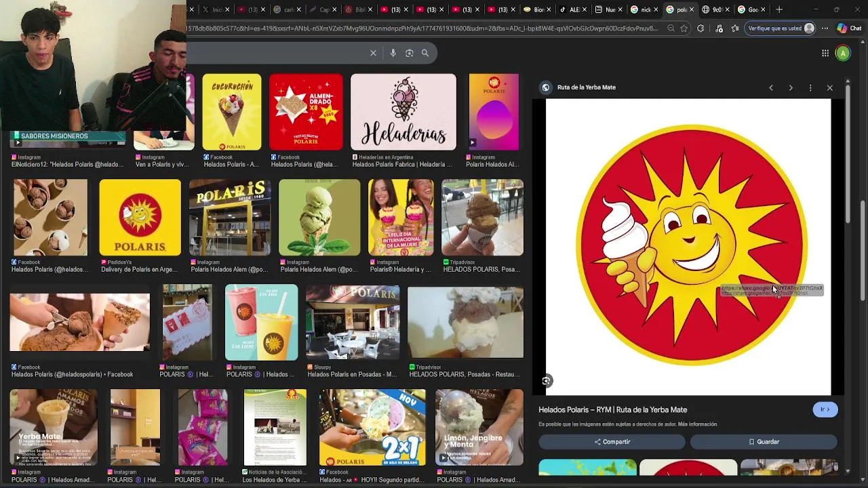Viewport: 868px width, 488px height.
Task: Close the active pola tab
Action: [x=692, y=9]
